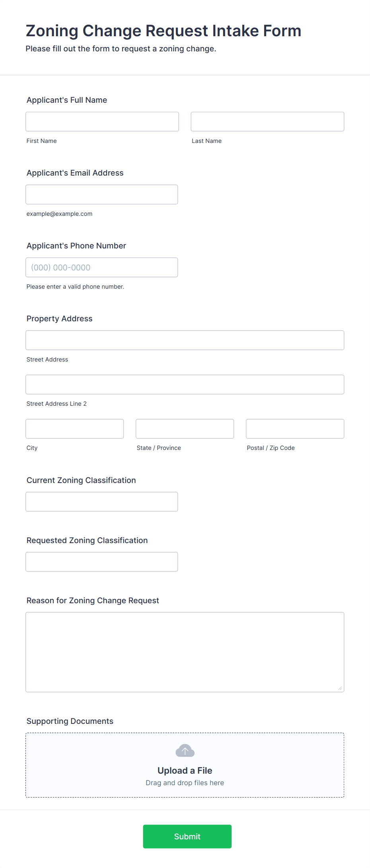370x868 pixels.
Task: Click the Postal / Zip Code field
Action: coord(295,428)
